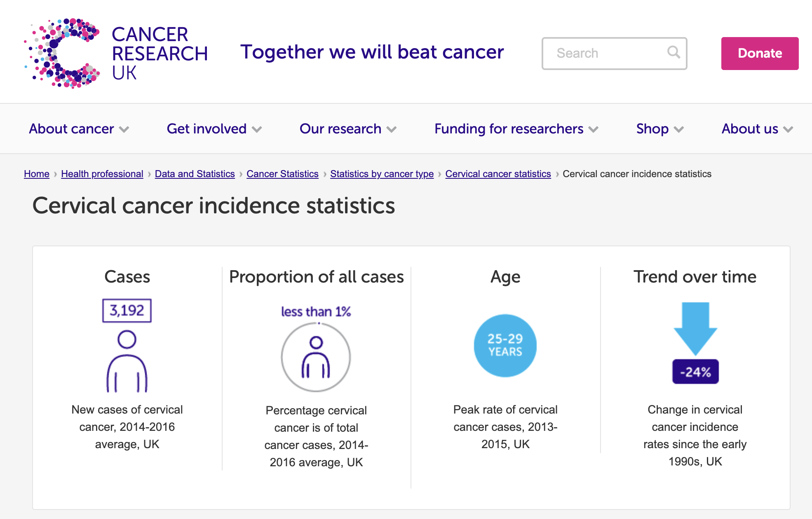The width and height of the screenshot is (812, 519).
Task: Open Health professional breadcrumb link
Action: click(x=102, y=174)
